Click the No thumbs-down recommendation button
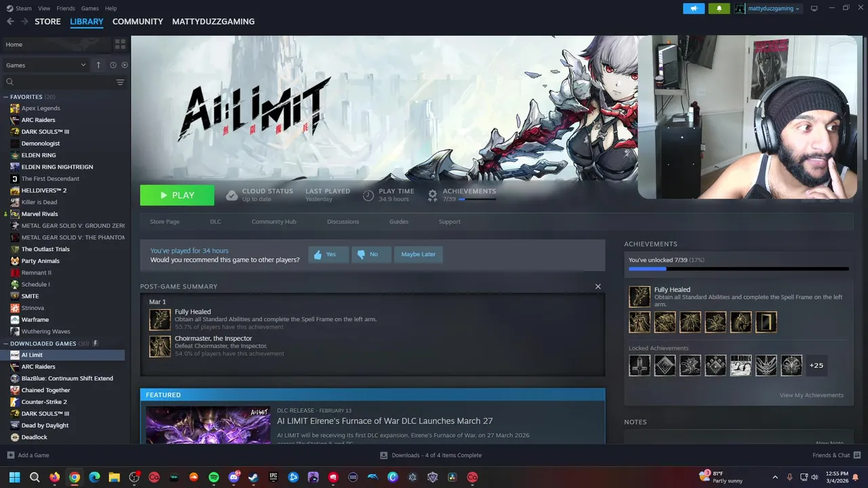 (371, 254)
